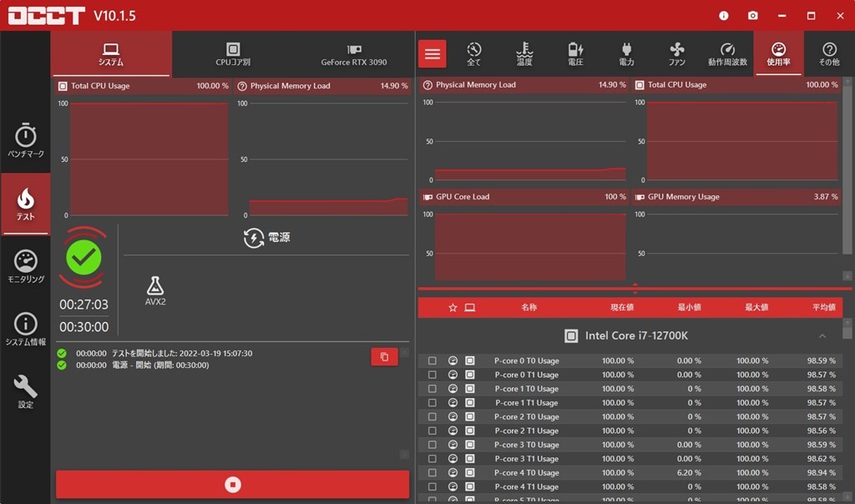This screenshot has height=504, width=855.
Task: Copy the test log with red button
Action: [x=384, y=357]
